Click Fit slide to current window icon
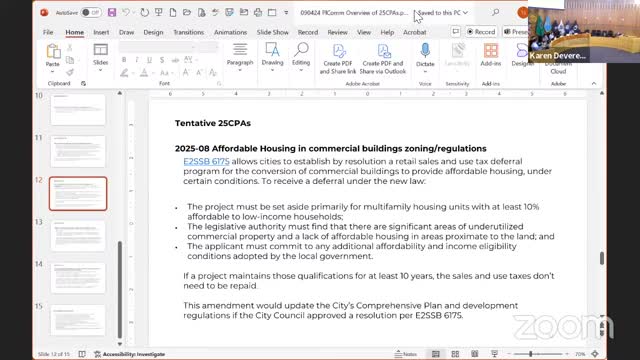The width and height of the screenshot is (640, 360). pos(595,354)
